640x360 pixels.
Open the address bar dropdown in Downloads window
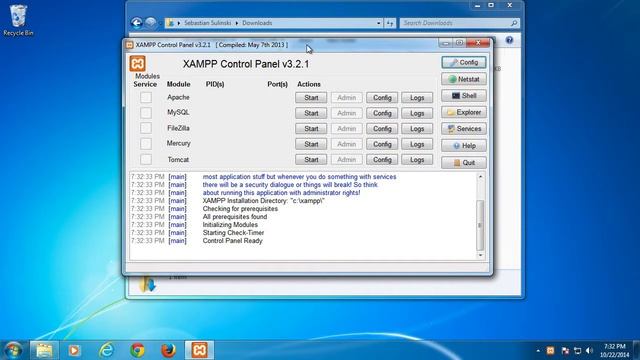click(379, 23)
